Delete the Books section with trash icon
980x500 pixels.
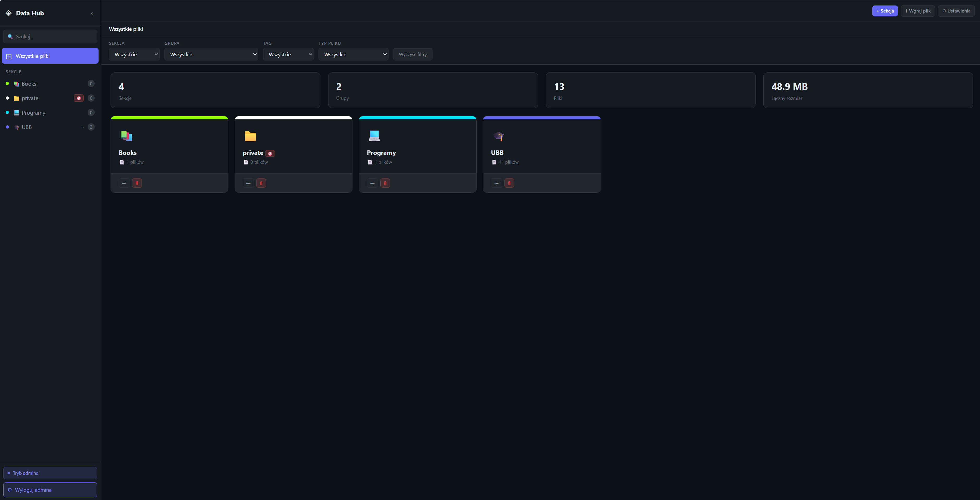pyautogui.click(x=137, y=183)
